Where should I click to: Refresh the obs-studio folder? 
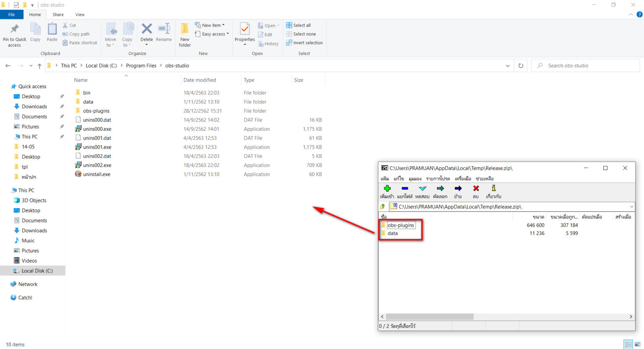[x=520, y=65]
